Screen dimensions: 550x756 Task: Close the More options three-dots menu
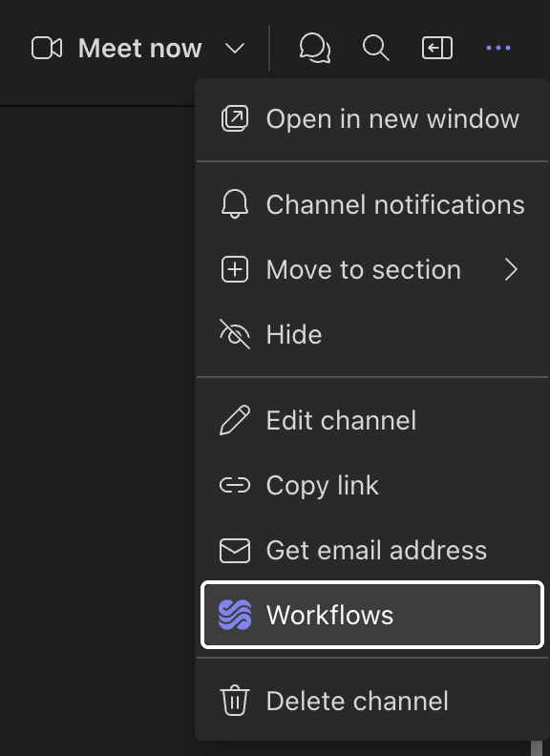click(498, 48)
